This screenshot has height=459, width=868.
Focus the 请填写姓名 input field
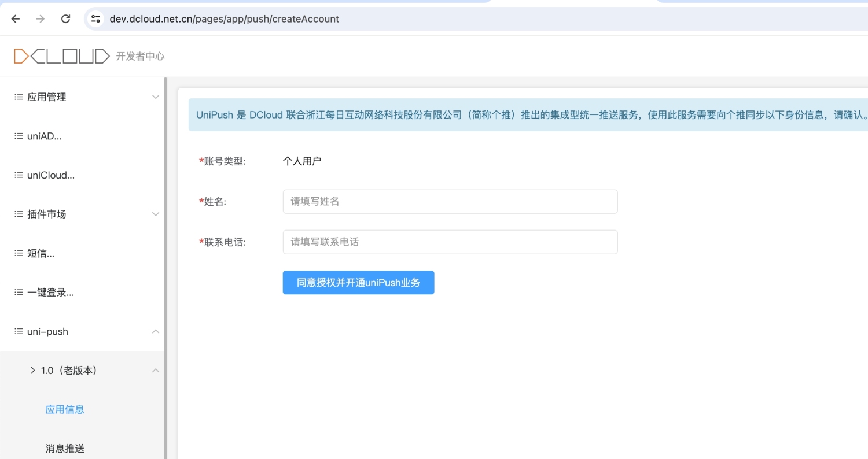pyautogui.click(x=450, y=202)
